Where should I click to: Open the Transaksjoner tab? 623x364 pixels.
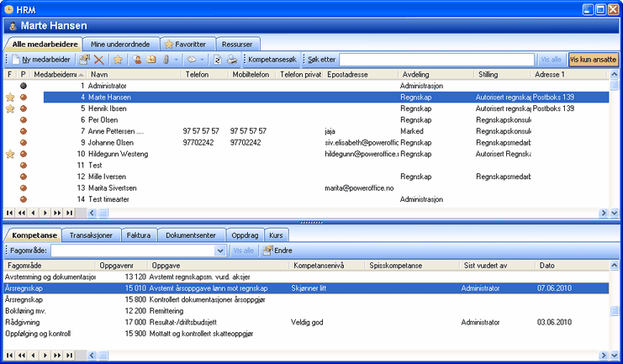(x=91, y=235)
